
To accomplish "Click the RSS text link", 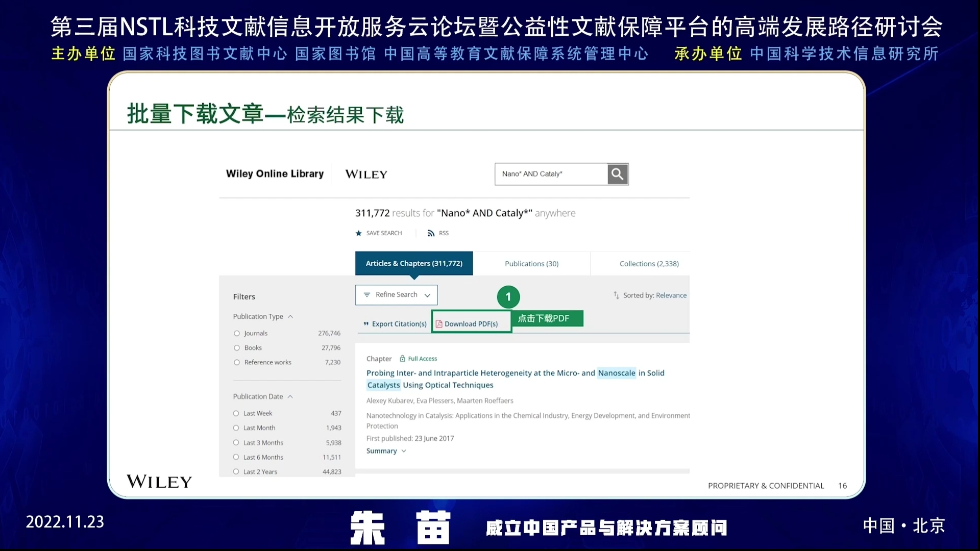I will (x=444, y=233).
